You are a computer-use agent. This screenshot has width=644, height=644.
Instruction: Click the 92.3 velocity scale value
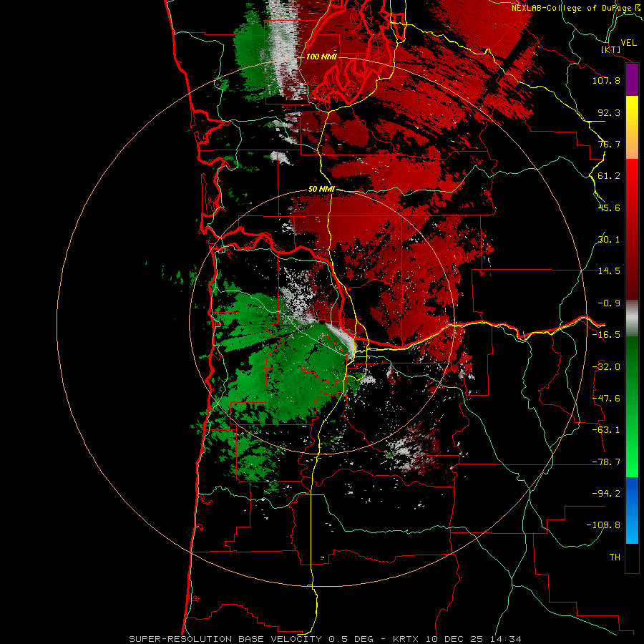[x=609, y=112]
